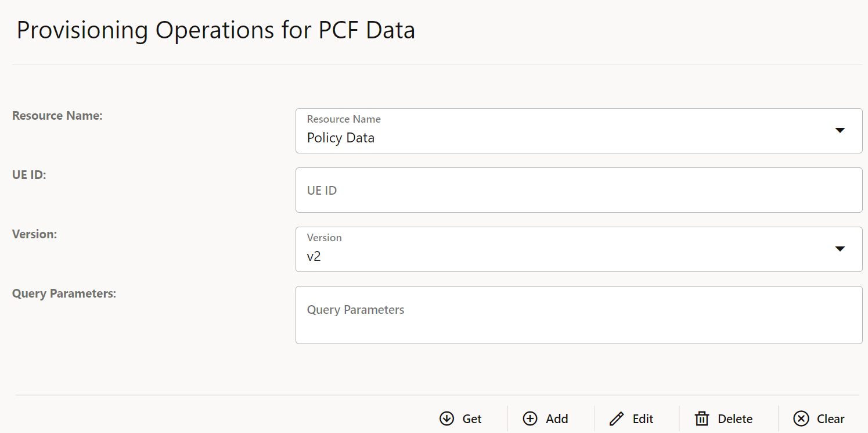Viewport: 868px width, 433px height.
Task: Open the Resource Name dropdown showing Policy Data
Action: pos(579,131)
